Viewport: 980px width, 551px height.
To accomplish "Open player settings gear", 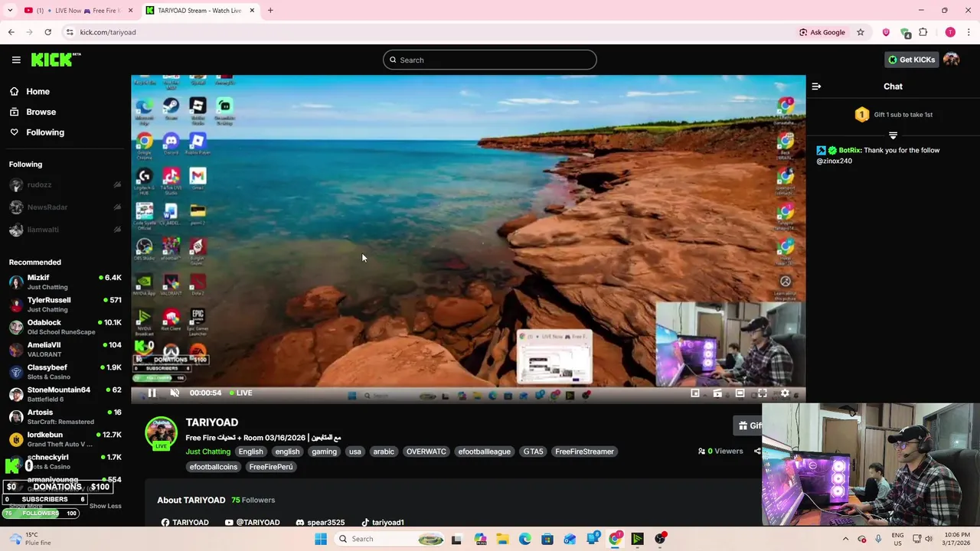I will (785, 393).
